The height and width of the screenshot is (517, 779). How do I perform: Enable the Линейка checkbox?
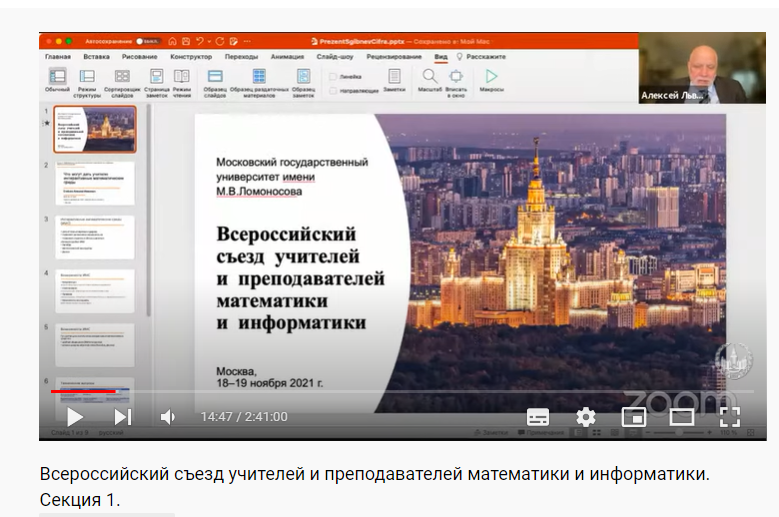(333, 76)
